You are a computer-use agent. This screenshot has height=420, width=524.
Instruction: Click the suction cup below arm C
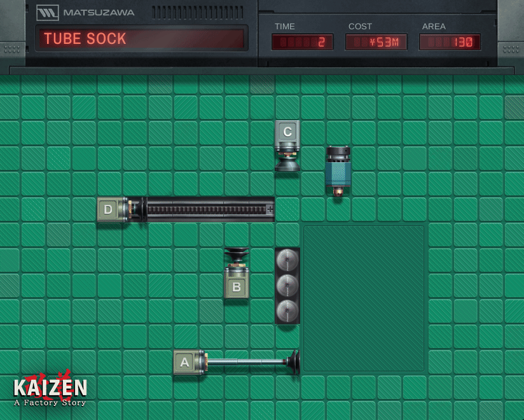287,164
